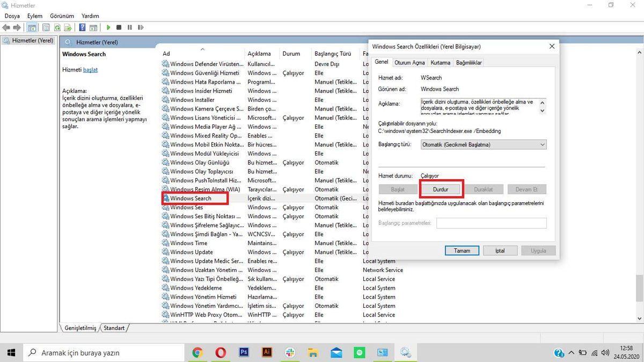Pause the service using the pause icon
Image resolution: width=644 pixels, height=362 pixels.
click(x=129, y=27)
